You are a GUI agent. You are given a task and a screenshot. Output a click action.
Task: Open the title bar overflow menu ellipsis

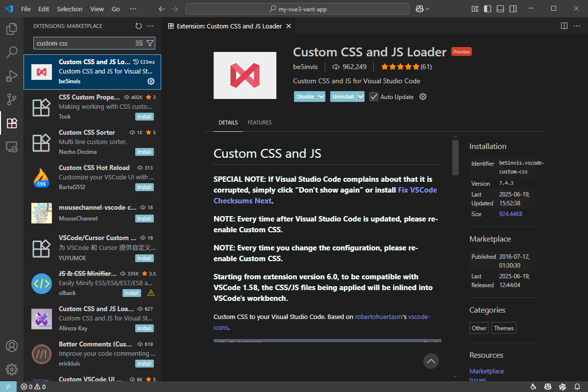[x=133, y=9]
